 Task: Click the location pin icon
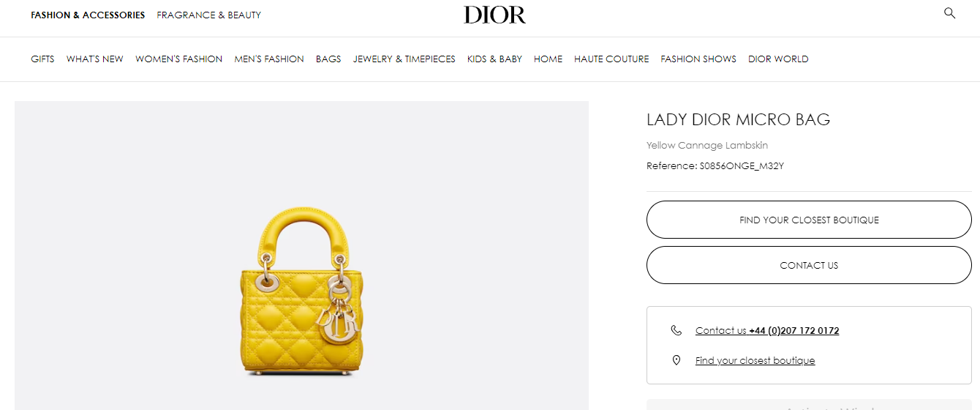coord(676,360)
